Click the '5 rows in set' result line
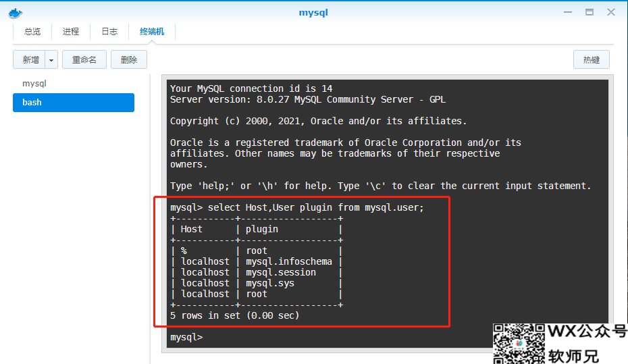 click(235, 315)
